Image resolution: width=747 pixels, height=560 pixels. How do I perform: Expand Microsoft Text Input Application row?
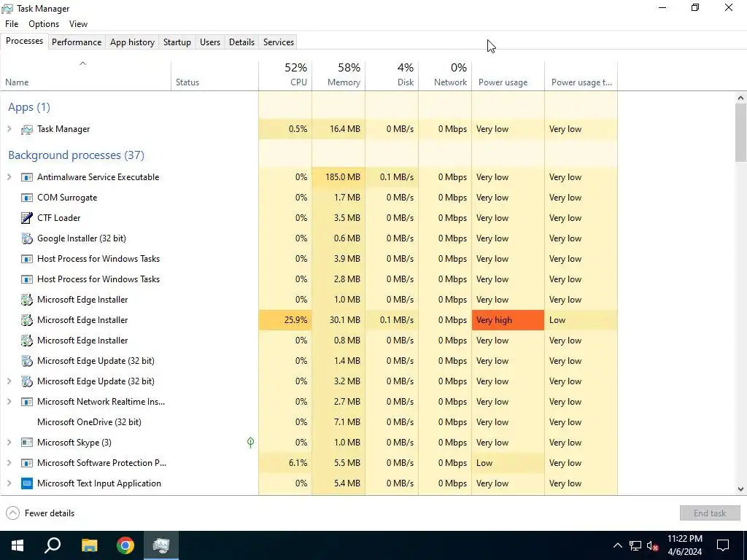(x=9, y=483)
